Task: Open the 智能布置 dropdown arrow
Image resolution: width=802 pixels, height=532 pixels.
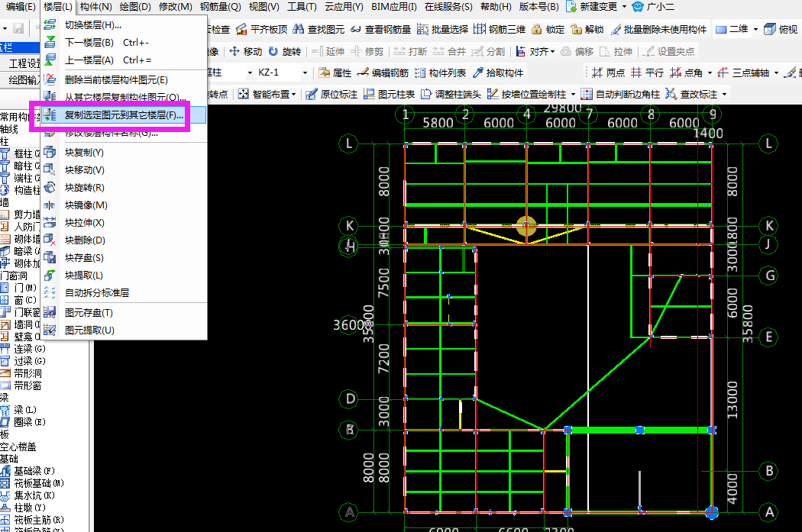Action: pos(295,95)
